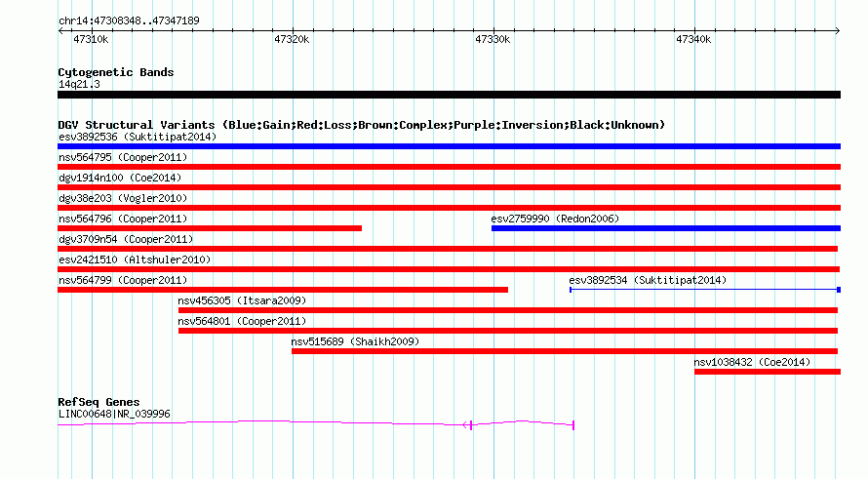This screenshot has height=479, width=868.
Task: Select the dgv3709n54 red bar
Action: [448, 249]
